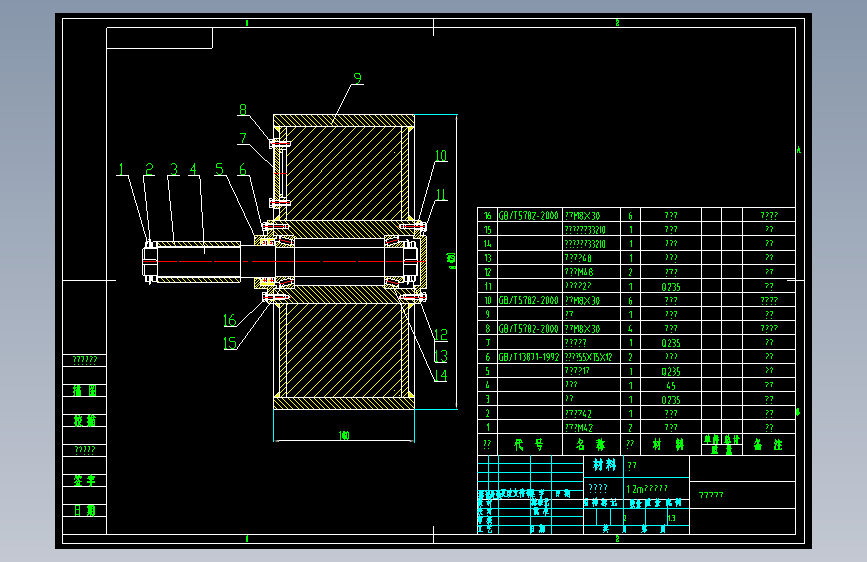
Task: Click Q235 material in row 3
Action: point(671,399)
